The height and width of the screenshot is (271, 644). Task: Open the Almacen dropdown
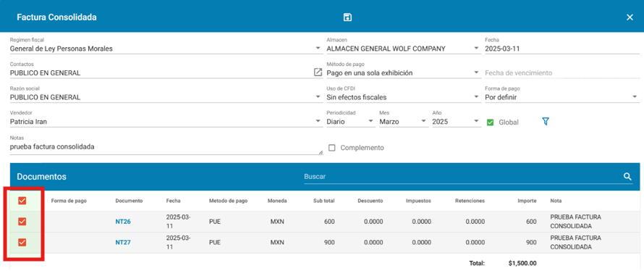tap(476, 49)
